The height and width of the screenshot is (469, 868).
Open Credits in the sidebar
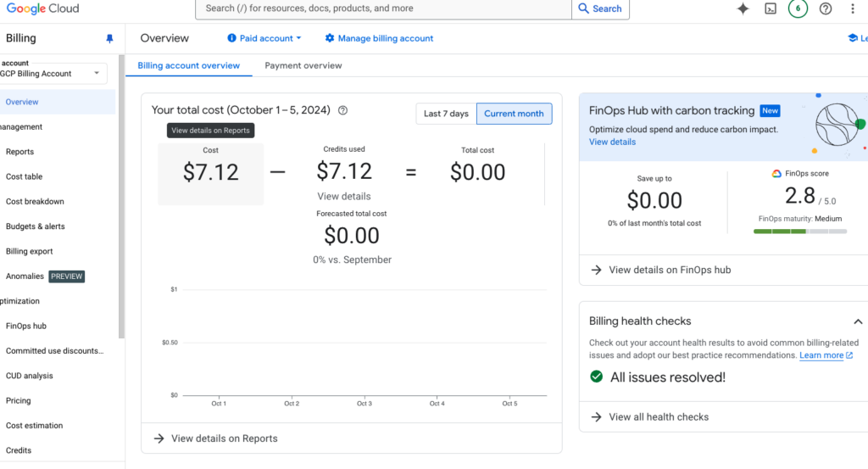[19, 450]
